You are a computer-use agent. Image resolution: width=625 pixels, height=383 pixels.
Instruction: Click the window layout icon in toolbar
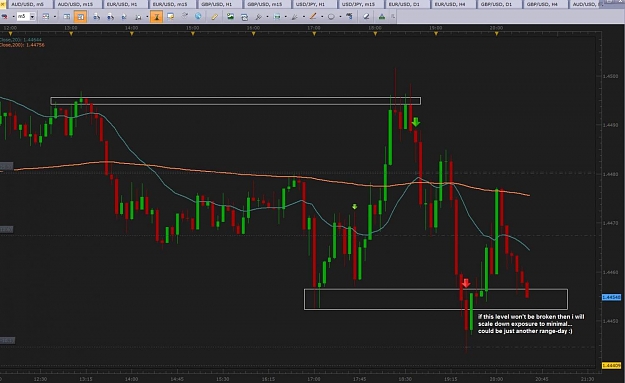click(67, 17)
